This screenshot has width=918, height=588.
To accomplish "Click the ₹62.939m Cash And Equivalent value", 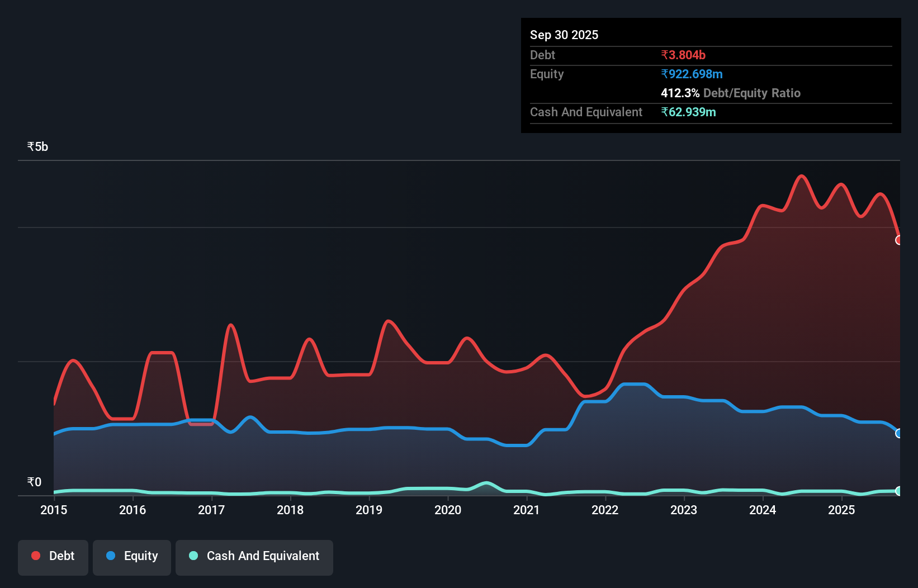I will (x=689, y=112).
